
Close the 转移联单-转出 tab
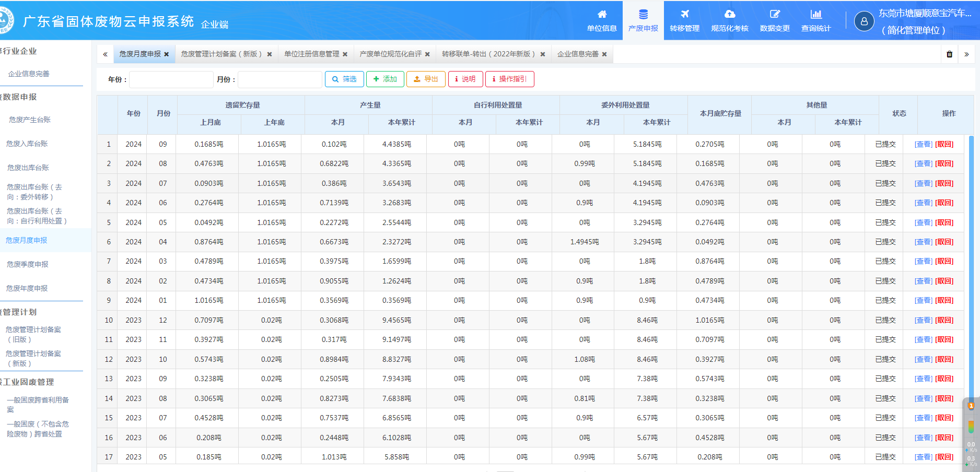click(x=543, y=54)
